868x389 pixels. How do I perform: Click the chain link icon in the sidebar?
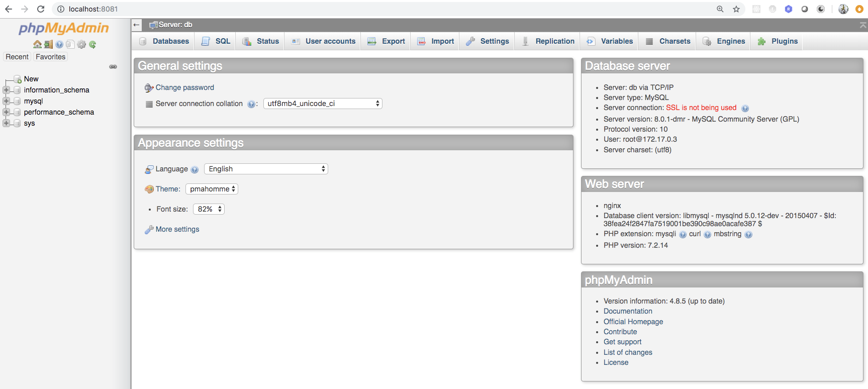[x=113, y=66]
